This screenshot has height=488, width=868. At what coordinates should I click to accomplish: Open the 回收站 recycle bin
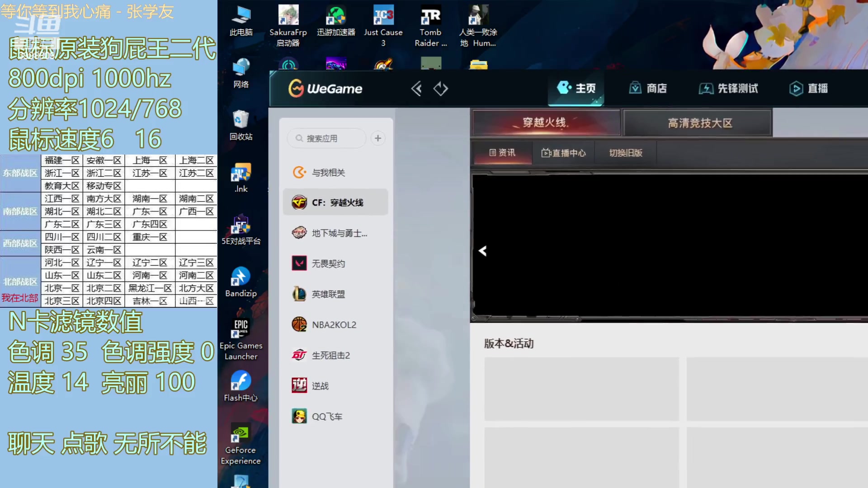point(241,125)
